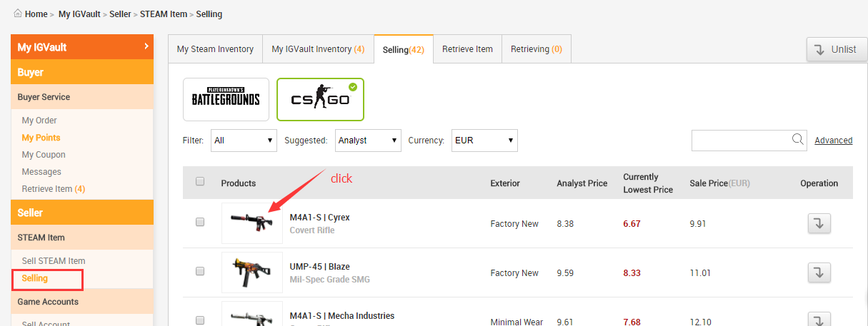Click the Exterior column header
This screenshot has height=326, width=868.
(x=505, y=183)
